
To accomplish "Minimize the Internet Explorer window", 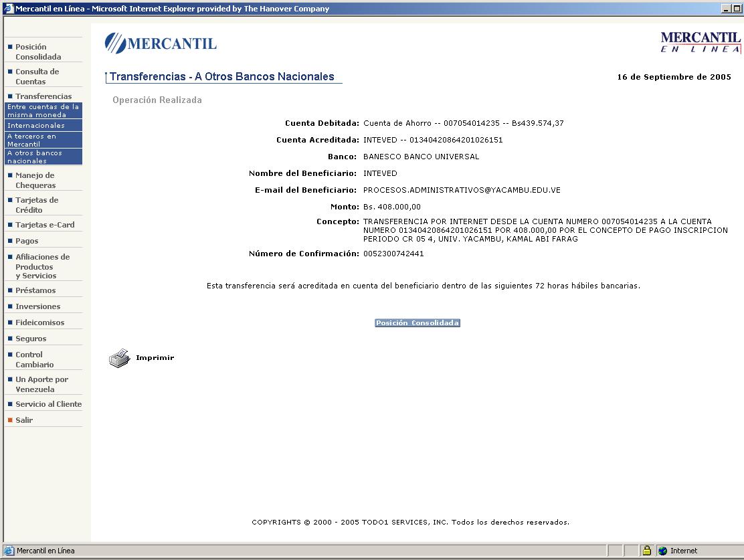I will pos(726,9).
